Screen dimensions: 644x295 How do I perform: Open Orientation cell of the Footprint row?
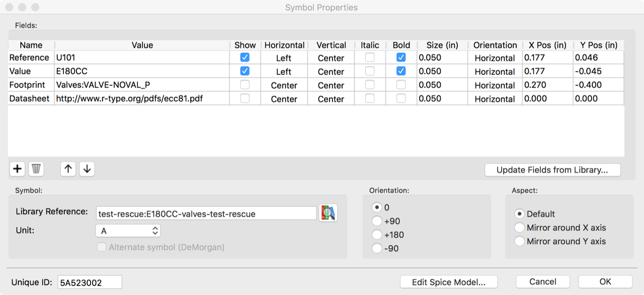click(495, 85)
